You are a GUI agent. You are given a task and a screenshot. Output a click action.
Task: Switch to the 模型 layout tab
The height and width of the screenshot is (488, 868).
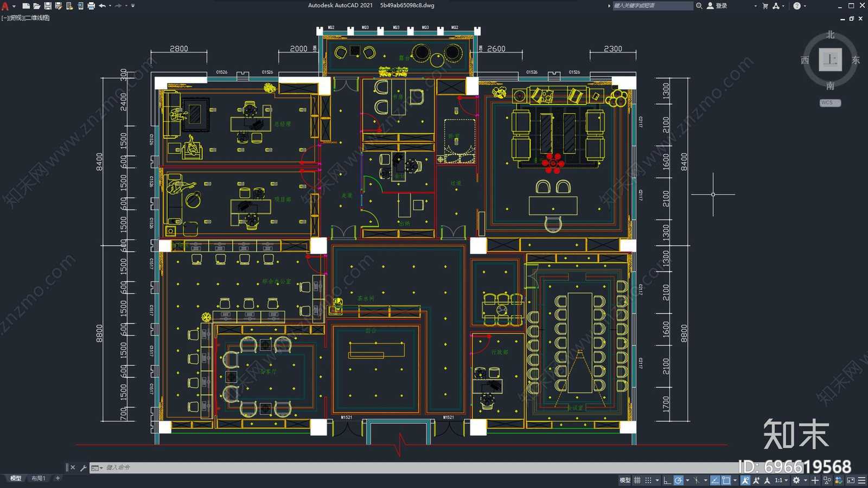click(x=16, y=478)
